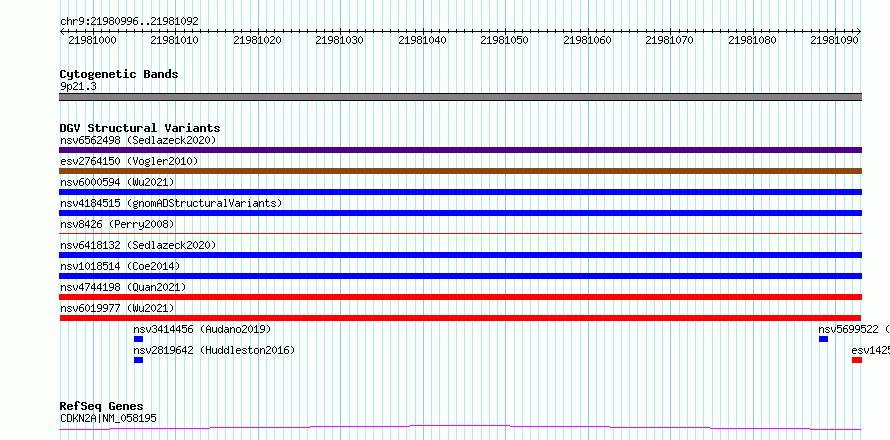This screenshot has width=890, height=440.
Task: Select the purple nsv6562498 variant bar
Action: pos(460,150)
